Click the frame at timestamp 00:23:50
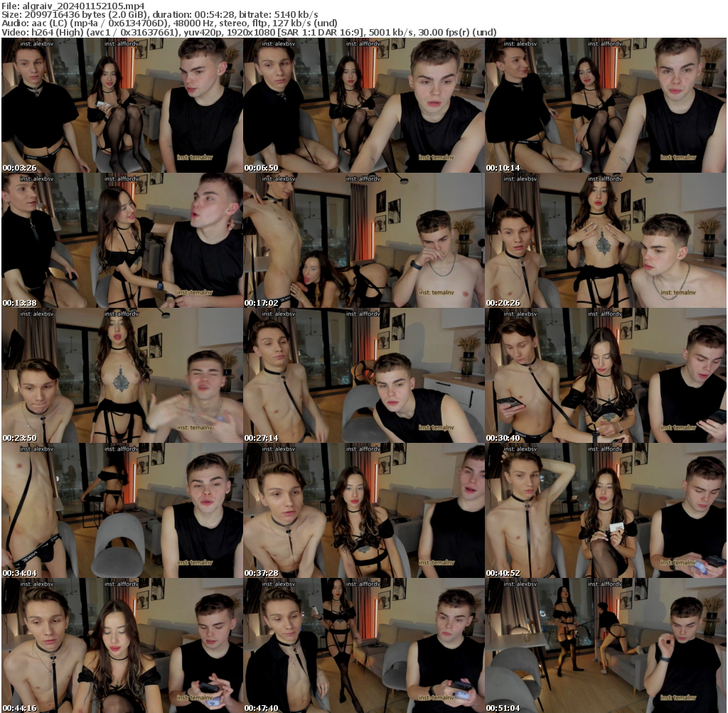This screenshot has width=728, height=713. 122,375
